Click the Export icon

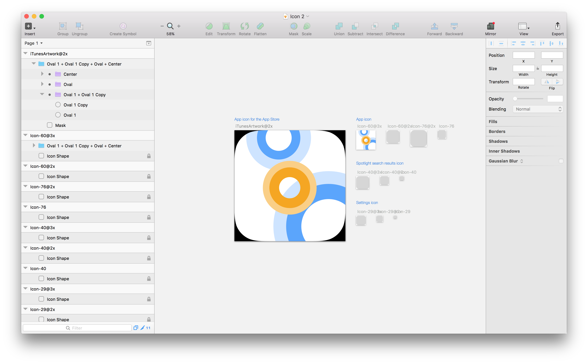click(558, 26)
